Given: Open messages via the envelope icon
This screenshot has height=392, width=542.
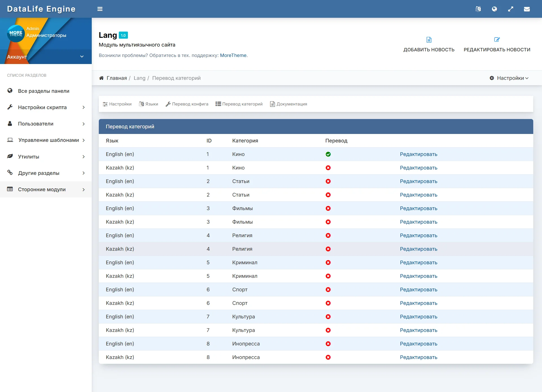Looking at the screenshot, I should (527, 9).
